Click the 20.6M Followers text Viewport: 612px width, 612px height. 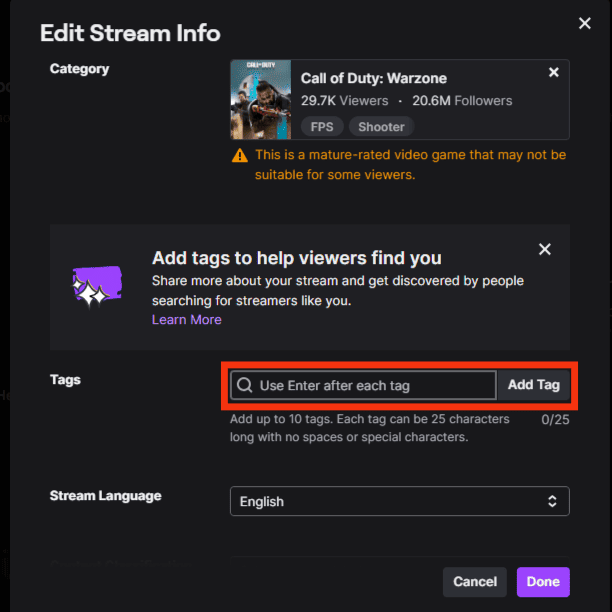[x=462, y=101]
